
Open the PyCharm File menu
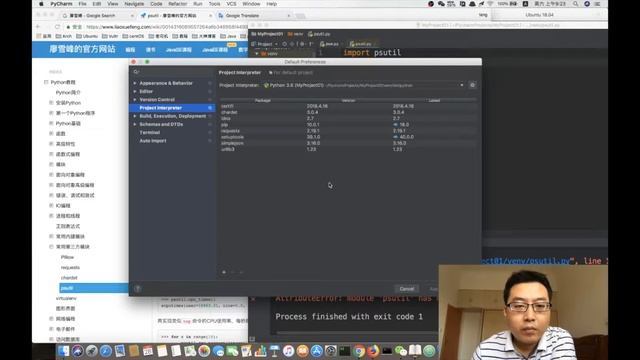point(82,4)
